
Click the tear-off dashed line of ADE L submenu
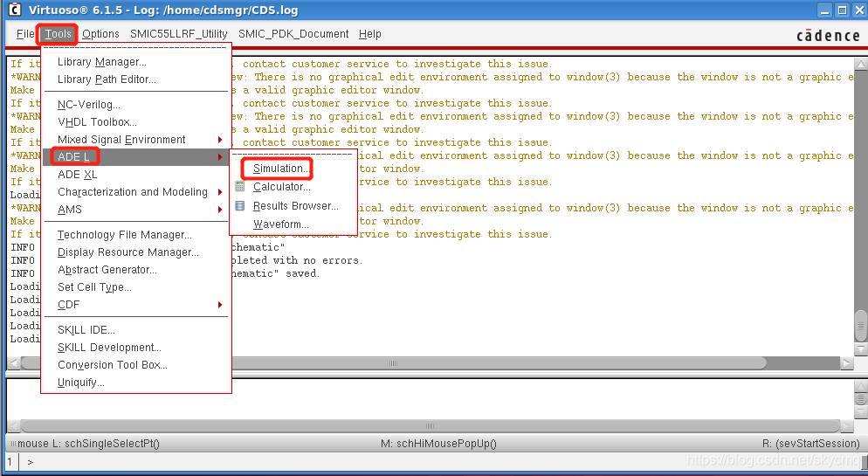293,155
